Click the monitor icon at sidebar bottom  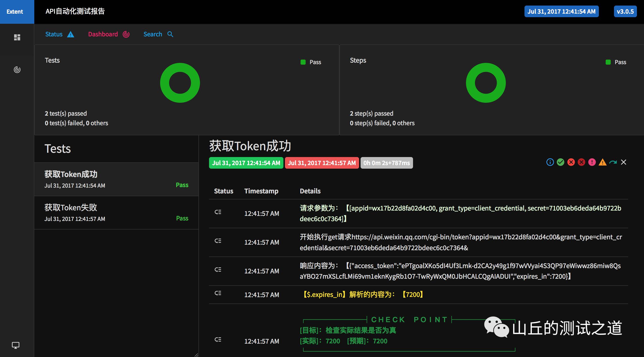[16, 345]
